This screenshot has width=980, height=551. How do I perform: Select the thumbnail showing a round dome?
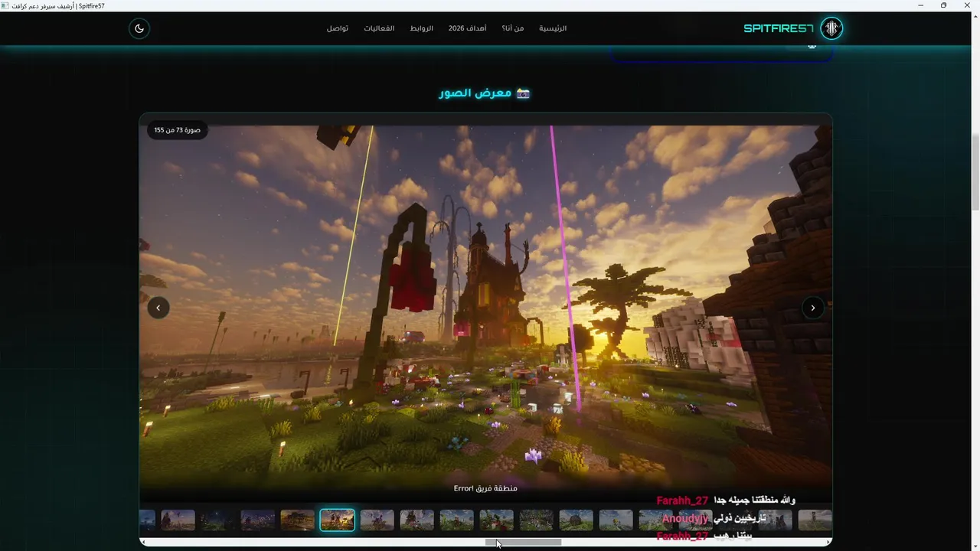tap(577, 520)
